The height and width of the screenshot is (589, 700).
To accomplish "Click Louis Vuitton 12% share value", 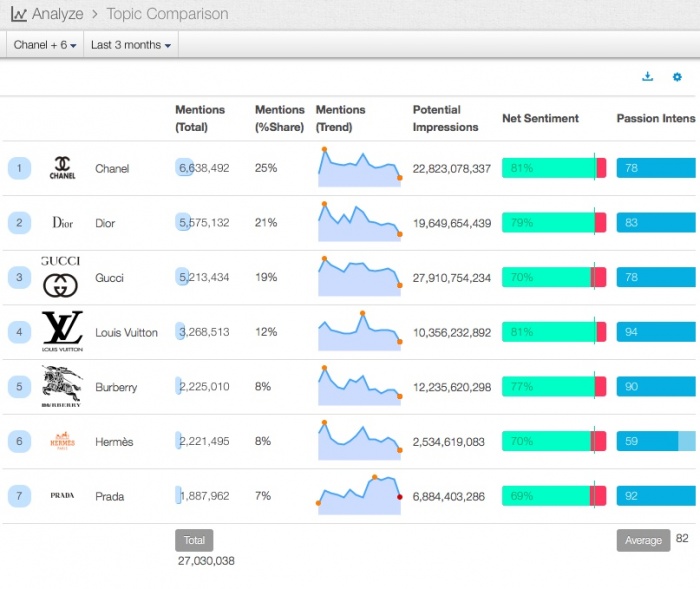I will coord(266,332).
